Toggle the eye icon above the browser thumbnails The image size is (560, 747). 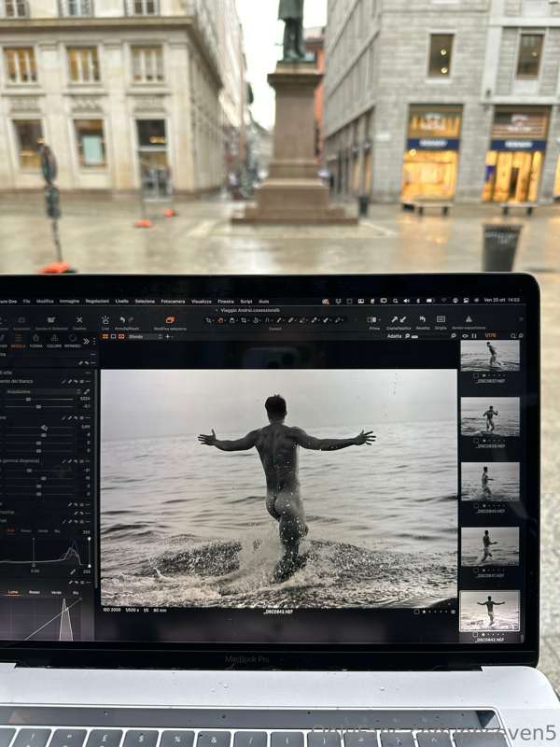(x=465, y=335)
